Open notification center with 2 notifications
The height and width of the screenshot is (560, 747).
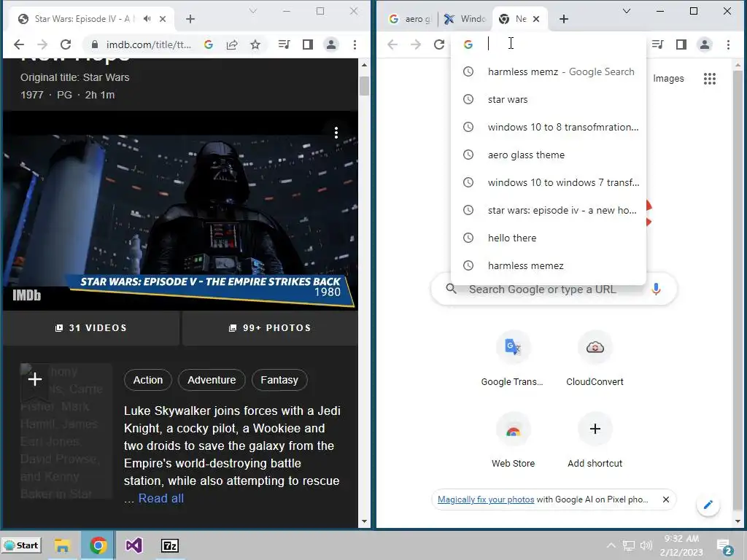(x=724, y=546)
